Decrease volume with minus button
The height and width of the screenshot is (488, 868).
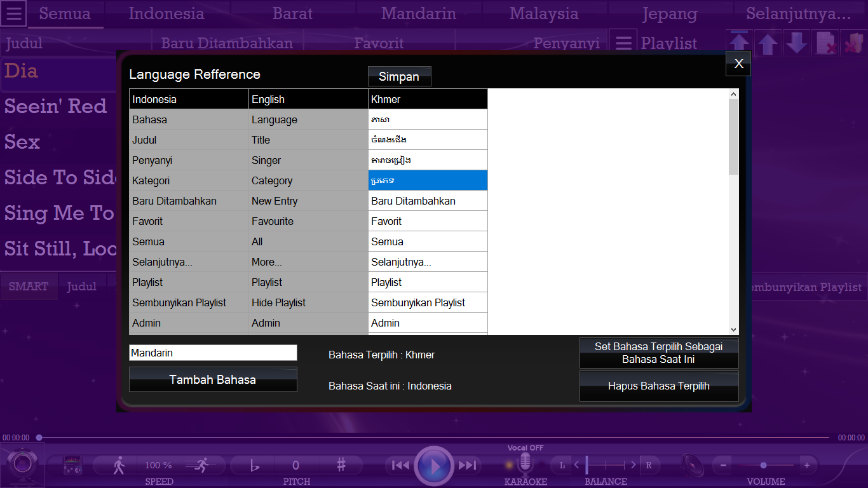[723, 466]
